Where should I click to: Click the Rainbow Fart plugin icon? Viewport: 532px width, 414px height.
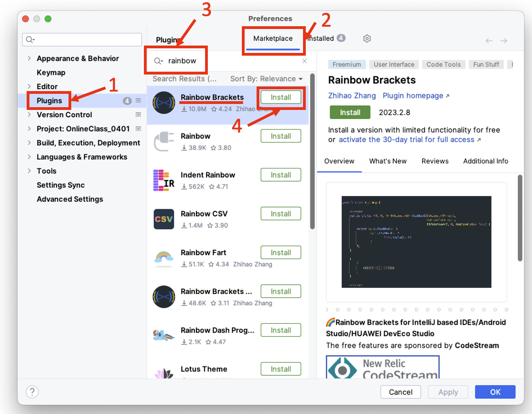coord(164,258)
